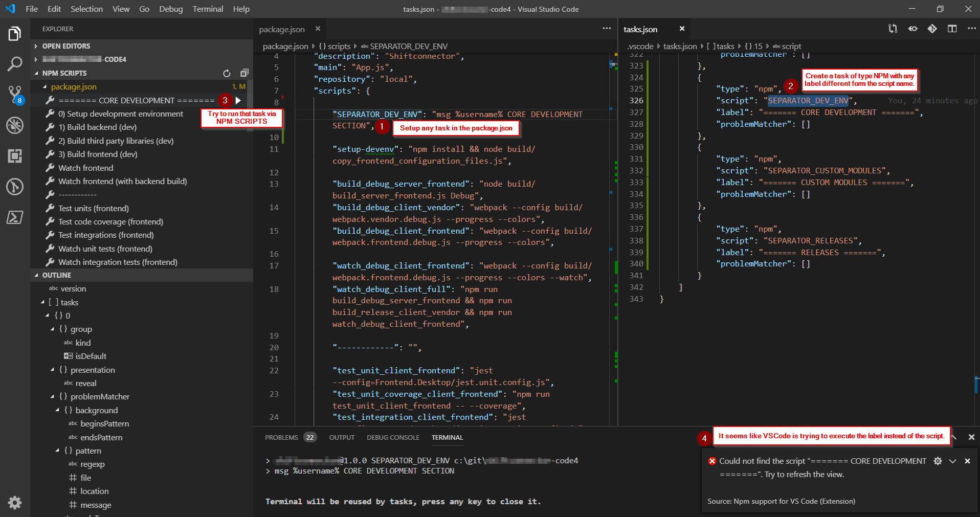Open notification settings via the gear icon
The image size is (980, 517).
click(x=938, y=461)
